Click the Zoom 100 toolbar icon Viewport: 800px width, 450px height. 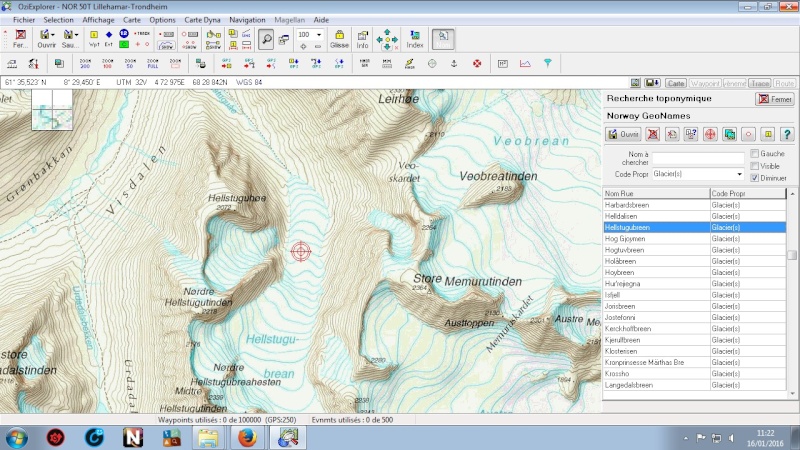point(107,63)
